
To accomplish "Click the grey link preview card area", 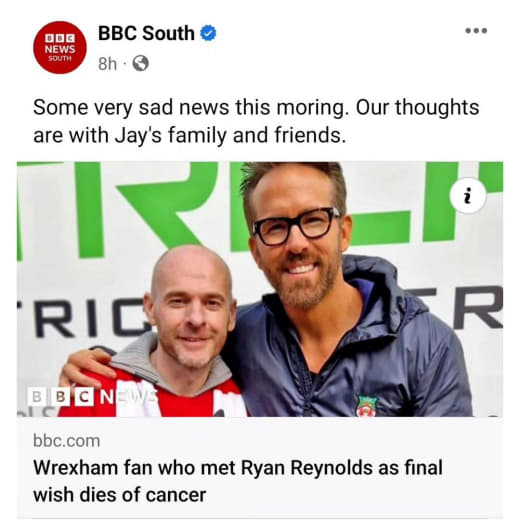I will [260, 468].
